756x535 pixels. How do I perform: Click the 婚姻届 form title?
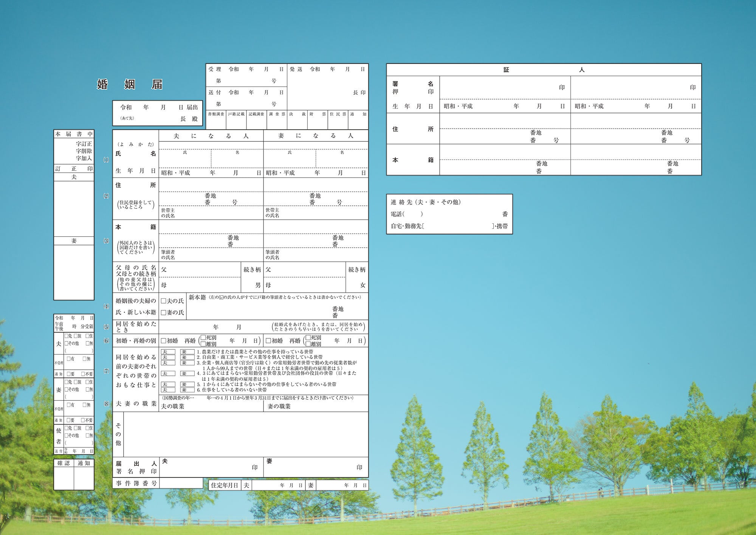[130, 84]
